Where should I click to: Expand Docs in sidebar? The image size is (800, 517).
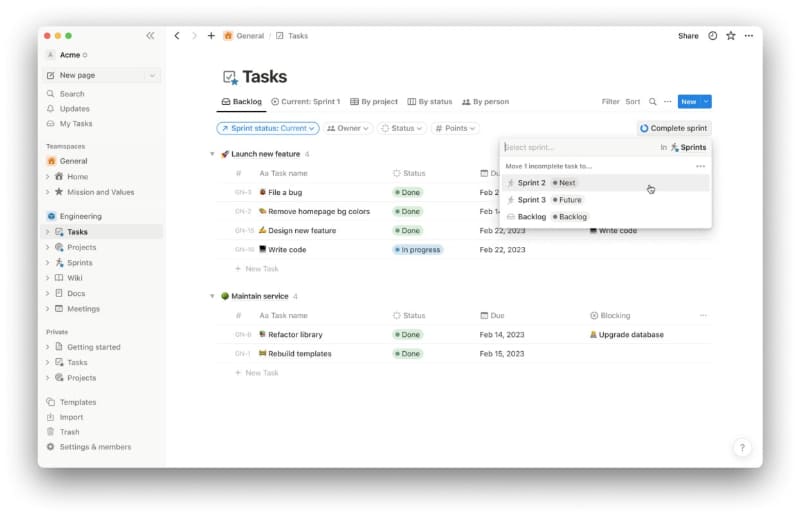(47, 293)
